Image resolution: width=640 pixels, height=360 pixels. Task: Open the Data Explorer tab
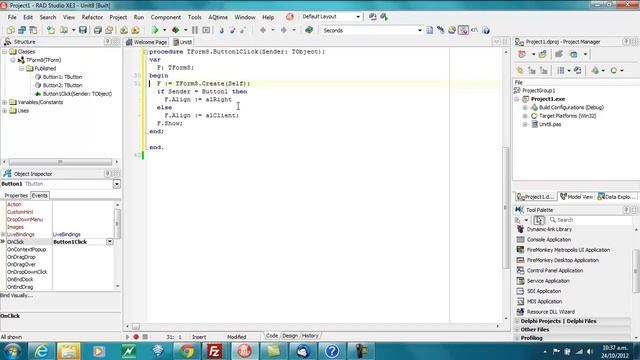point(616,197)
